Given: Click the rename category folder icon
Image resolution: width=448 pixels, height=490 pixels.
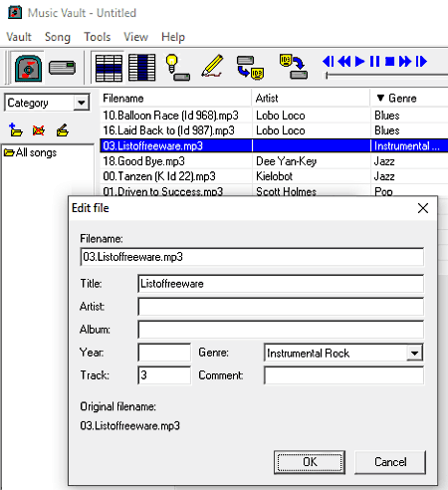Looking at the screenshot, I should [x=63, y=130].
